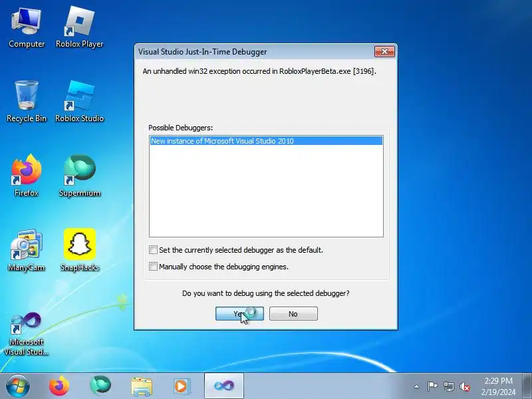This screenshot has width=532, height=399.
Task: Select the SnapHacks desktop icon
Action: point(79,251)
